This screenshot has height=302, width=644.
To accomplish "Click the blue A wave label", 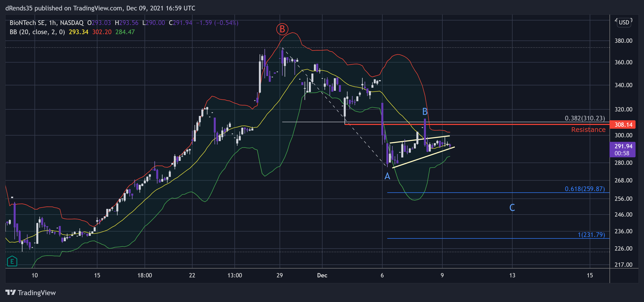I will point(387,176).
